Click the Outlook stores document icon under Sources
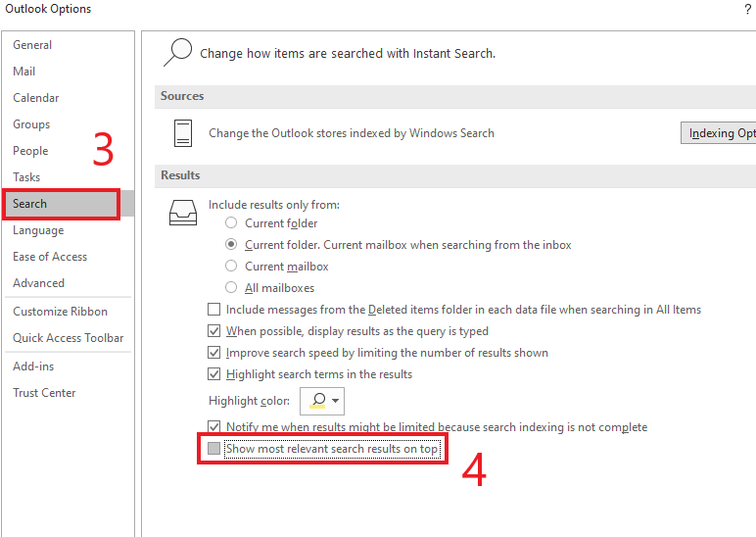Image resolution: width=756 pixels, height=537 pixels. (x=183, y=133)
